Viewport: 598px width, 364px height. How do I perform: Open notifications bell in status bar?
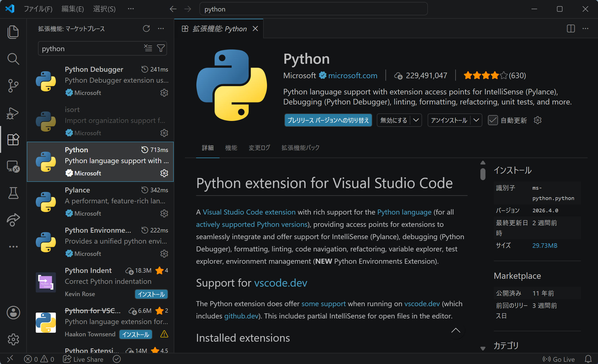tap(588, 359)
